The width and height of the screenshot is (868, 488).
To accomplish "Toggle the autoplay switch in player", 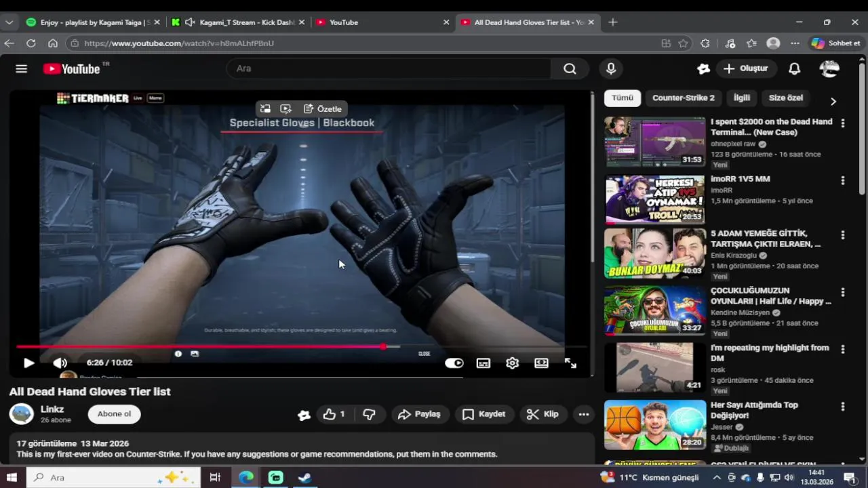I will click(454, 363).
